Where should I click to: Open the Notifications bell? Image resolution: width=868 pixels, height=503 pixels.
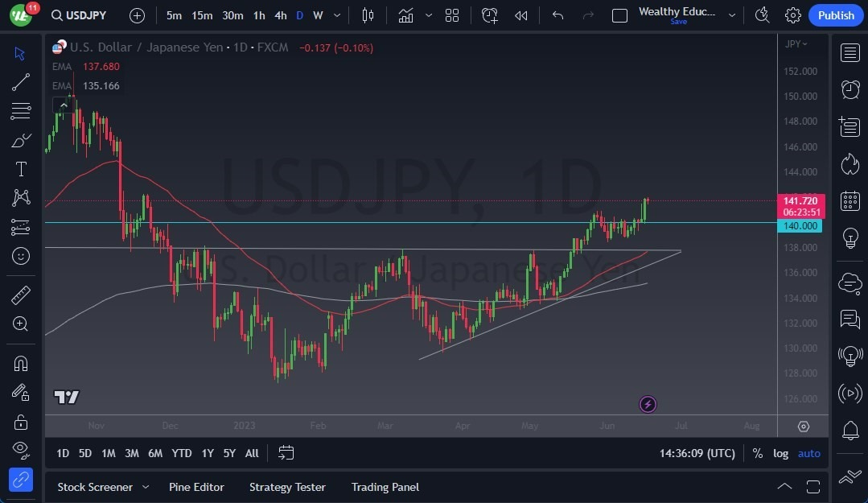(849, 431)
